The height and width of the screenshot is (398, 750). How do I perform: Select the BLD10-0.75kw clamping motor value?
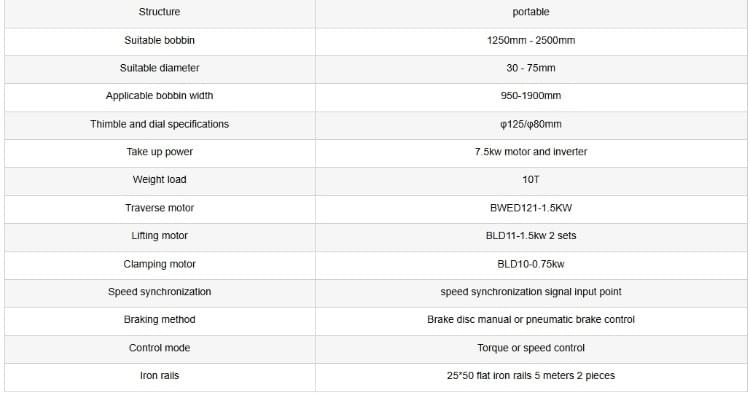tap(531, 264)
